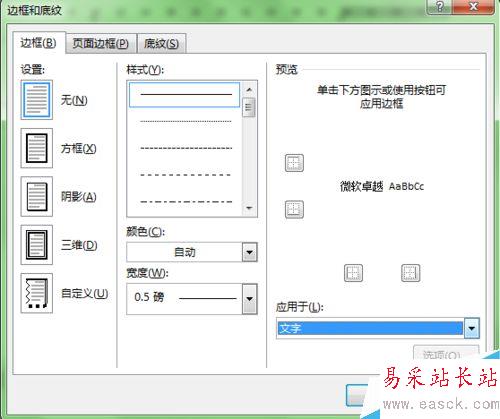
Task: Choose the 自定义(U) custom border icon
Action: 37,293
